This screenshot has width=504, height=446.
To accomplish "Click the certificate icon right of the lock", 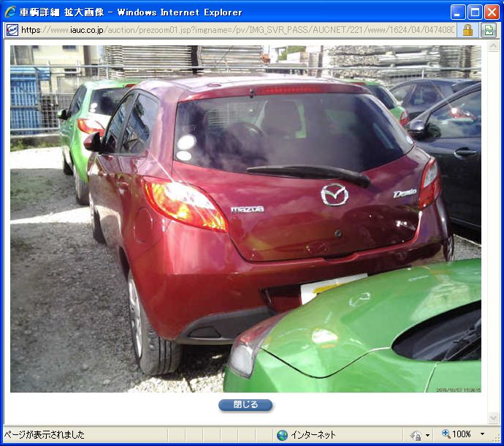I will pyautogui.click(x=489, y=30).
